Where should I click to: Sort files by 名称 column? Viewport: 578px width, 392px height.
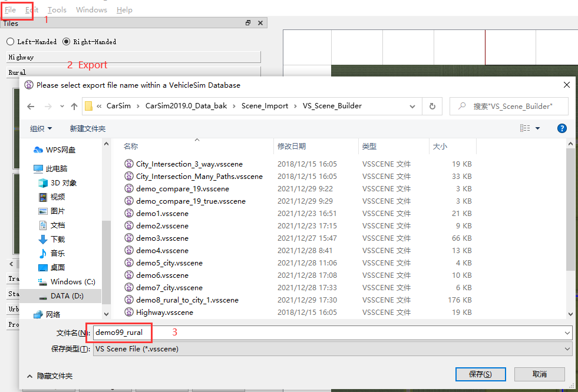tap(131, 146)
